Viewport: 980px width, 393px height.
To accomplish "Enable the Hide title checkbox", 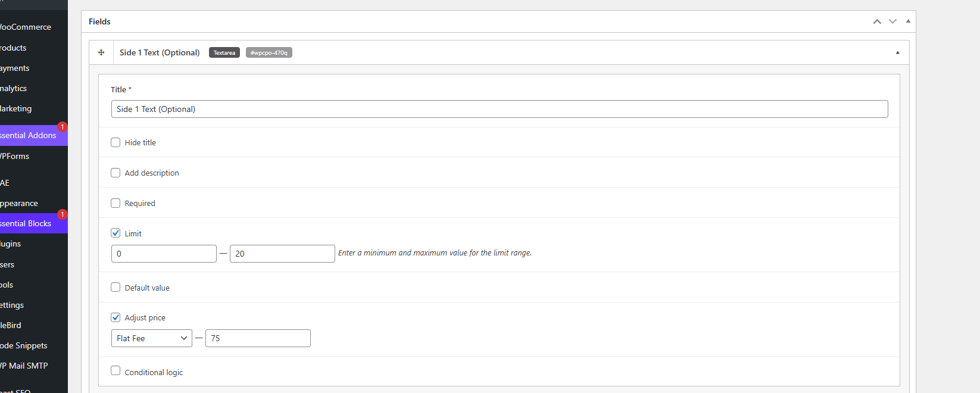I will click(x=116, y=142).
